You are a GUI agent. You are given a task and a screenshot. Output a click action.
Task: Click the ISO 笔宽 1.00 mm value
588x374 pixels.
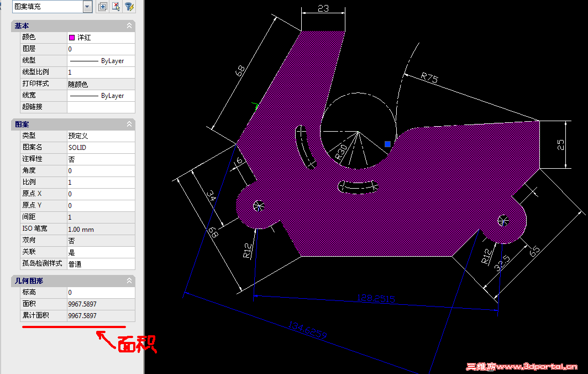tap(101, 228)
